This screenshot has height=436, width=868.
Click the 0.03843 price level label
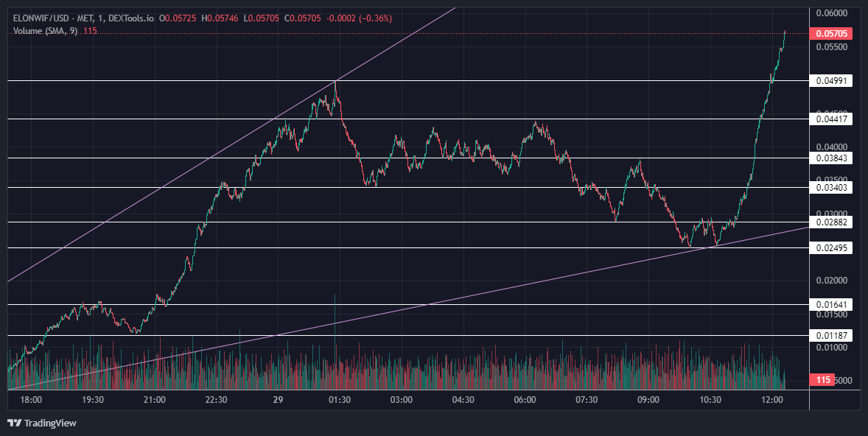pos(830,158)
